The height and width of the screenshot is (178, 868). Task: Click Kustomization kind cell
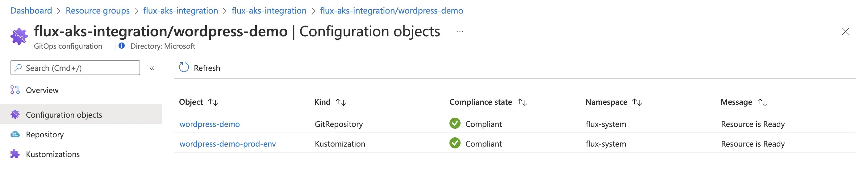click(x=340, y=144)
